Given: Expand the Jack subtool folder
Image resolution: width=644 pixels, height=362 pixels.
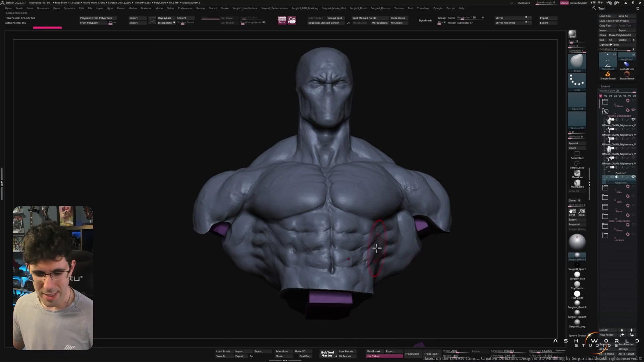Looking at the screenshot, I should 605,197.
